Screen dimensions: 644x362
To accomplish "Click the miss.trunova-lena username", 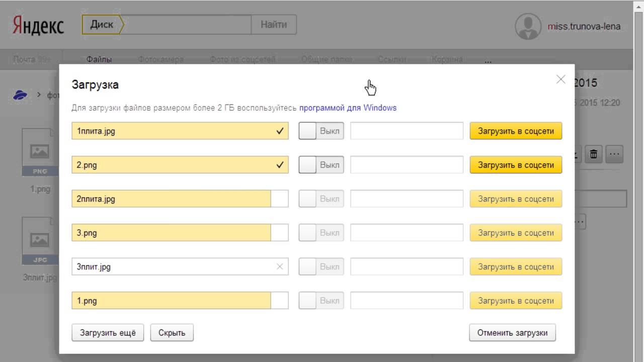I will (x=584, y=27).
